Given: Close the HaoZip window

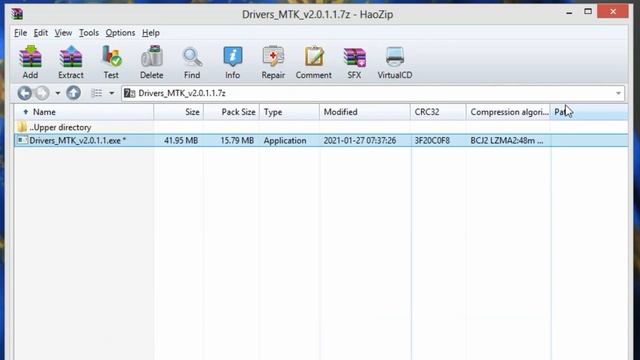Looking at the screenshot, I should (x=613, y=11).
